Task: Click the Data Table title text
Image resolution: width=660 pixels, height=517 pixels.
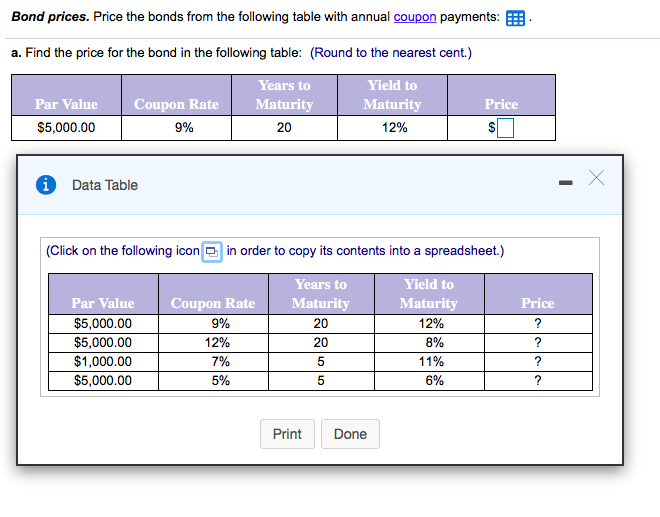Action: click(x=105, y=185)
